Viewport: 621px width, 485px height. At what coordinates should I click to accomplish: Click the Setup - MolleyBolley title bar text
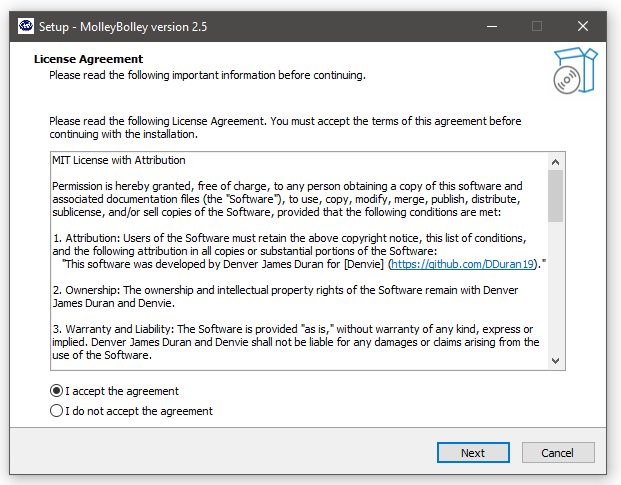pos(123,27)
